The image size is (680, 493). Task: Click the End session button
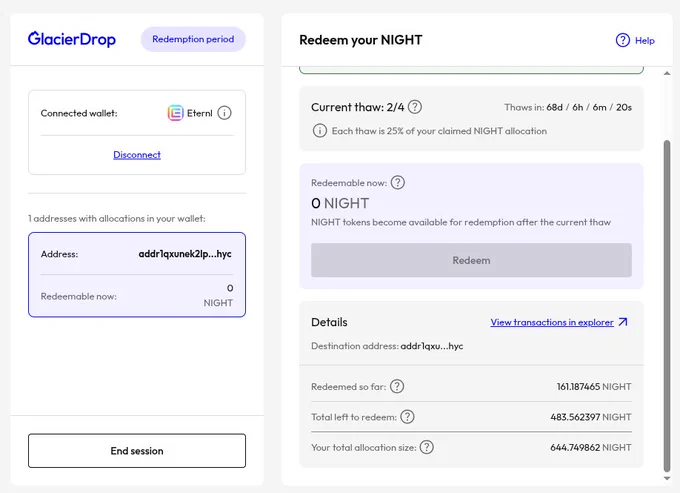[137, 451]
